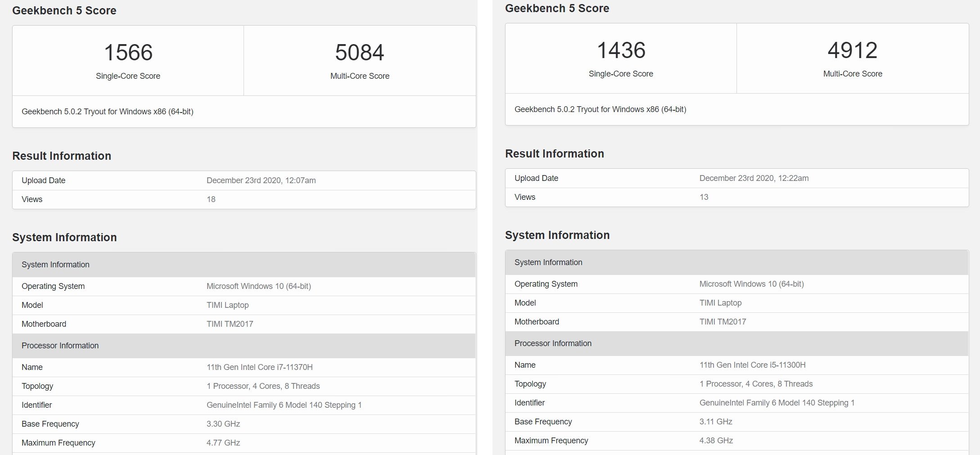Click Single-Core Score label under 1436

click(x=621, y=74)
